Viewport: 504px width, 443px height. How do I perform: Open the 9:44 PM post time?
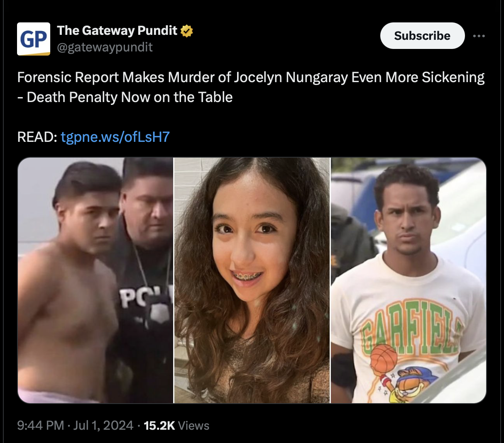point(41,426)
